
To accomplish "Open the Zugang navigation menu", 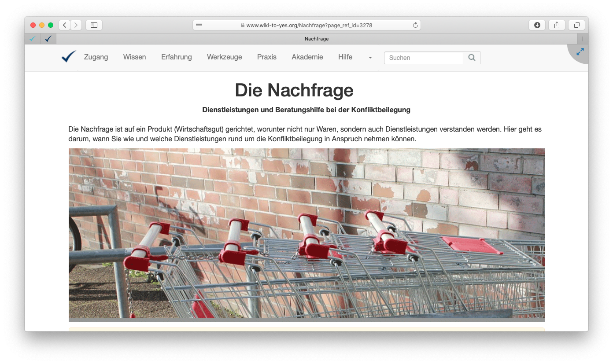I will 96,57.
